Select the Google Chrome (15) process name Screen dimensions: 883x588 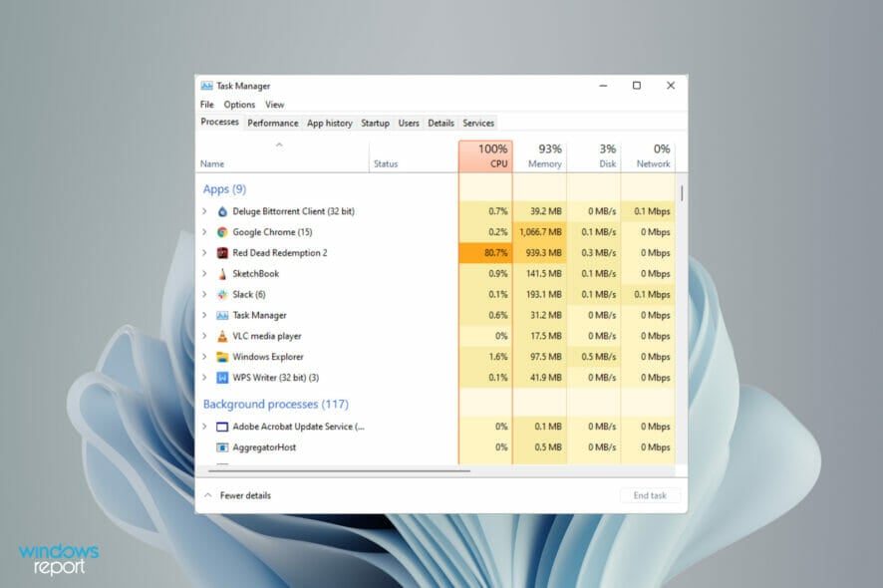pos(272,232)
